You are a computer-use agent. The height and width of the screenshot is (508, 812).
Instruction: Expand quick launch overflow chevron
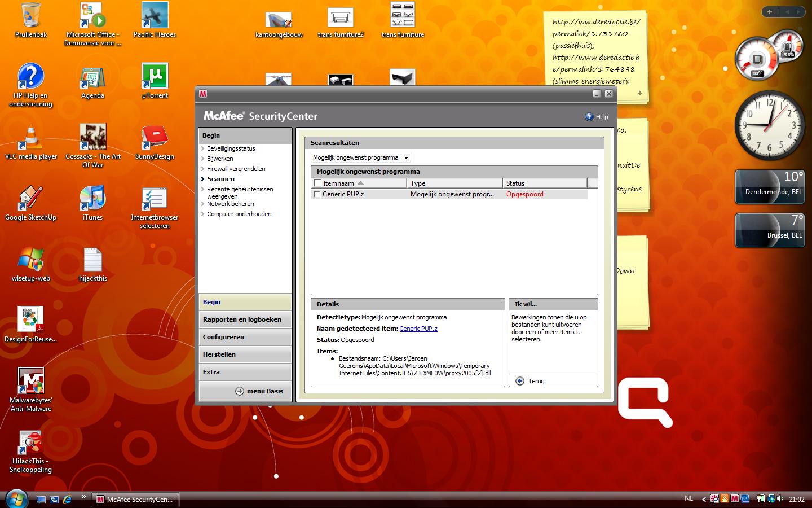[83, 497]
